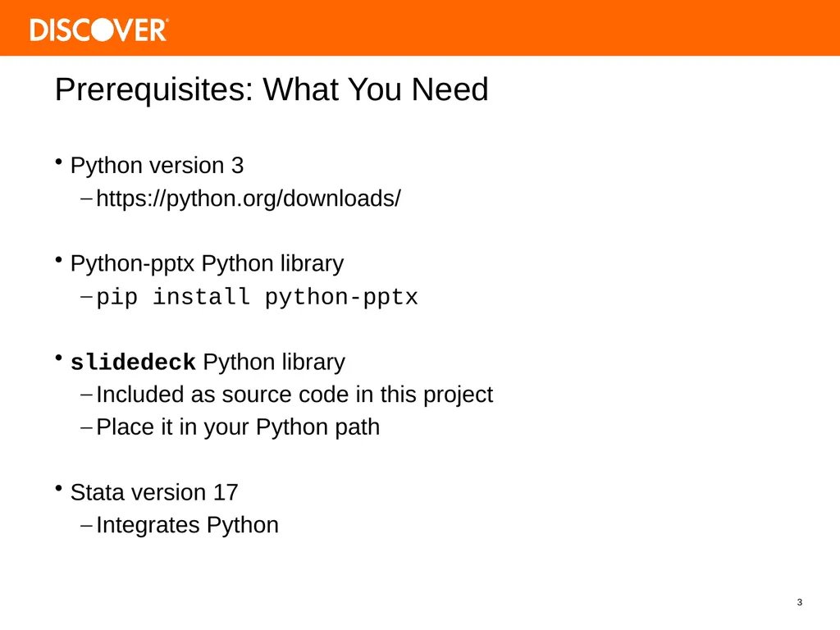Click the word 'Need' in the title

[x=450, y=89]
